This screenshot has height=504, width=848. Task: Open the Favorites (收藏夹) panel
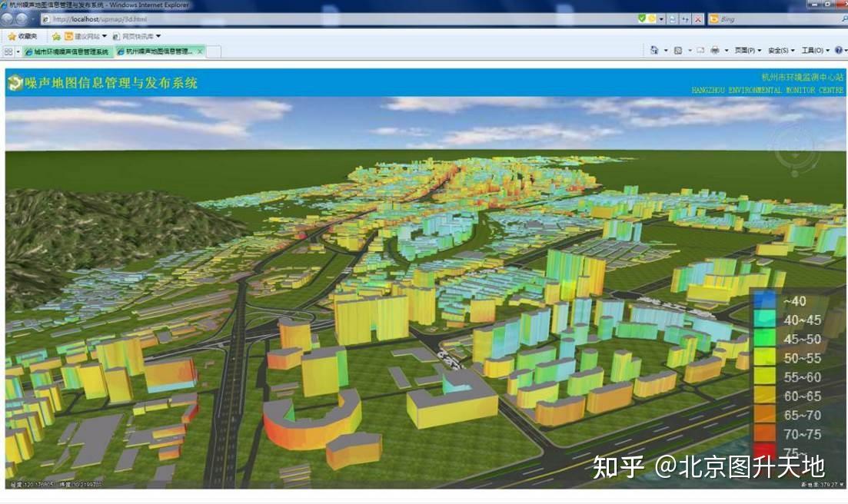23,35
